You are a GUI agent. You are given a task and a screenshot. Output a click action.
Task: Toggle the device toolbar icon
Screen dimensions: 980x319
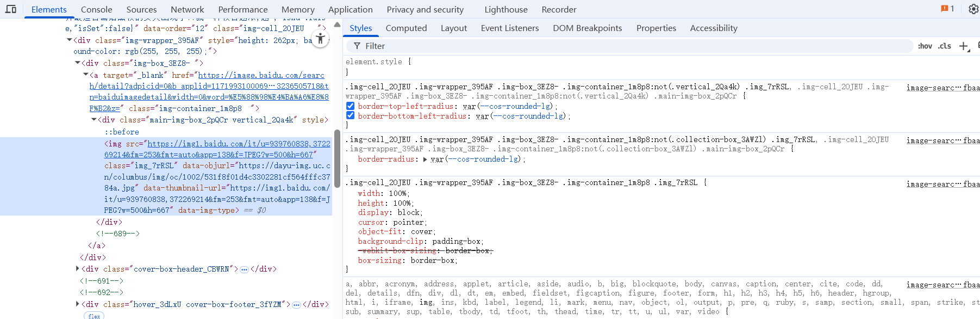point(11,9)
